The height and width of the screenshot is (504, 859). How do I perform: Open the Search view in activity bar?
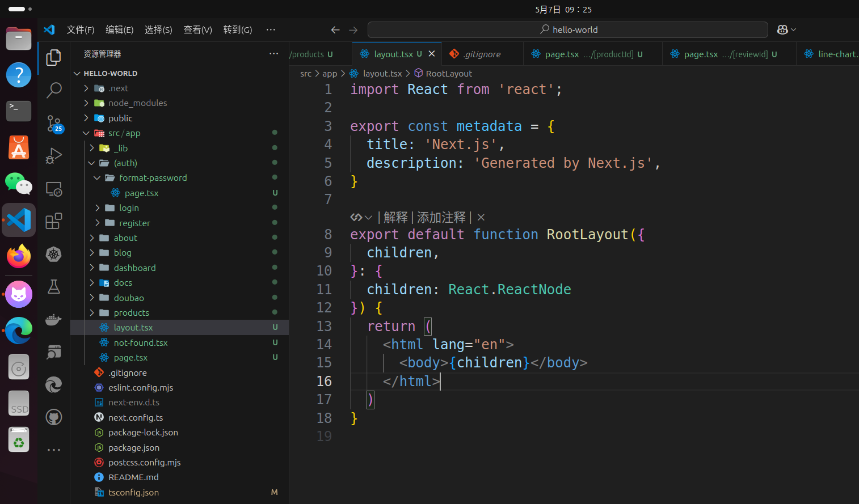[x=54, y=90]
